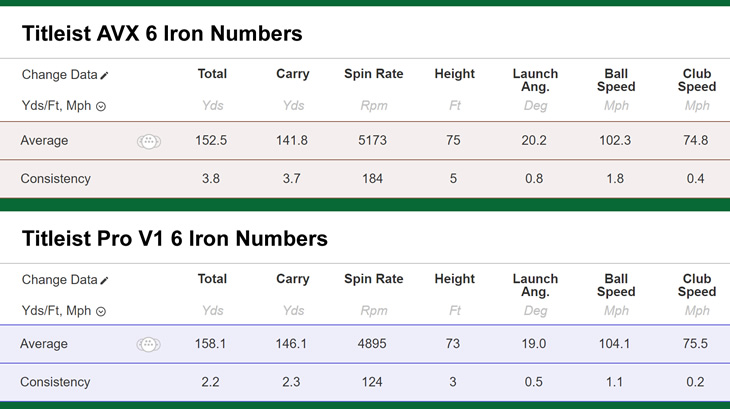Select the Average row label in AVX table
Viewport: 730px width, 409px height.
pos(44,141)
